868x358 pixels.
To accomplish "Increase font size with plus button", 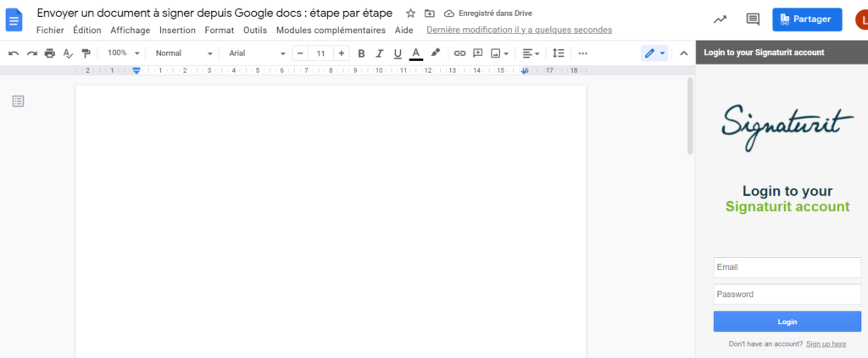I will pos(341,53).
